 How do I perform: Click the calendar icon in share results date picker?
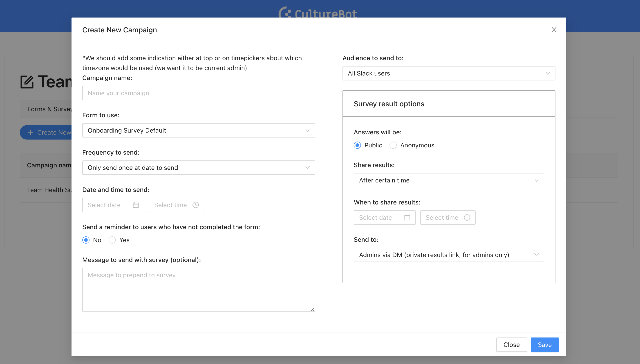pos(407,218)
